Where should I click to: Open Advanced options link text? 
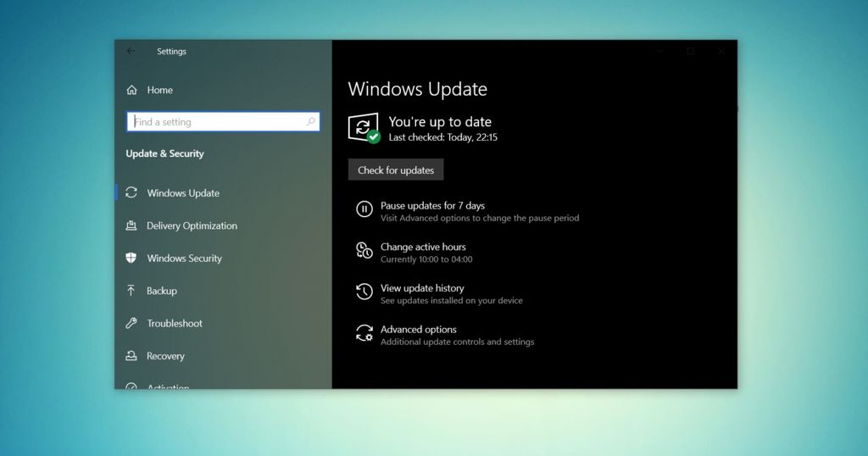(419, 330)
